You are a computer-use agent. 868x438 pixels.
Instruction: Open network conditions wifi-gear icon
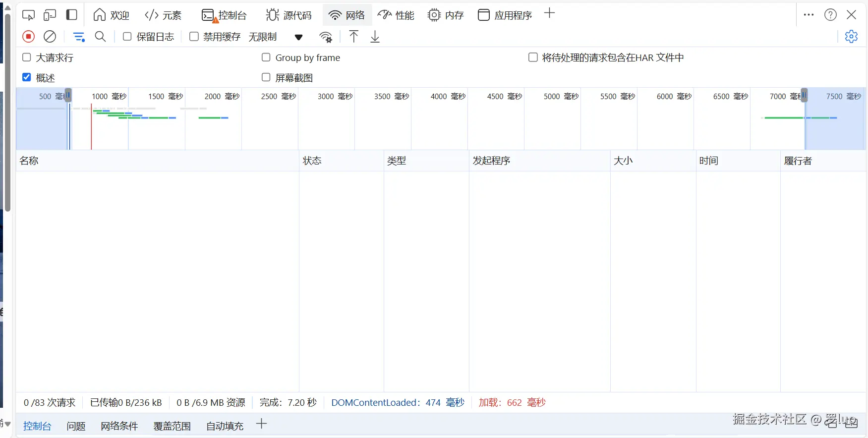coord(326,37)
